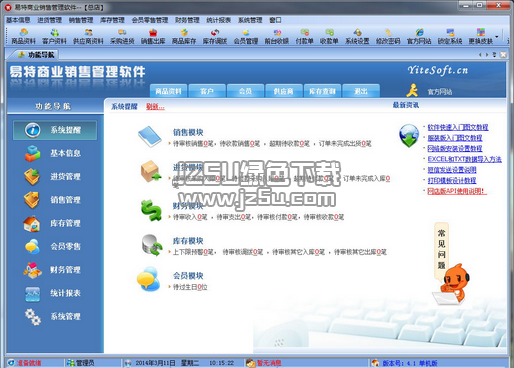Screen dimensions: 514x368
Task: Select 系统提醒 in the sidebar
Action: pos(55,130)
